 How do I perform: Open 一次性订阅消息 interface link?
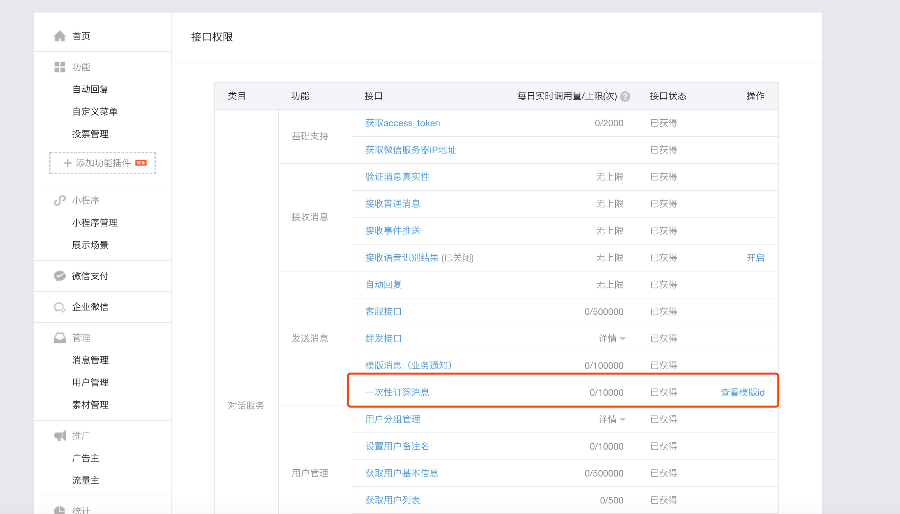[398, 392]
